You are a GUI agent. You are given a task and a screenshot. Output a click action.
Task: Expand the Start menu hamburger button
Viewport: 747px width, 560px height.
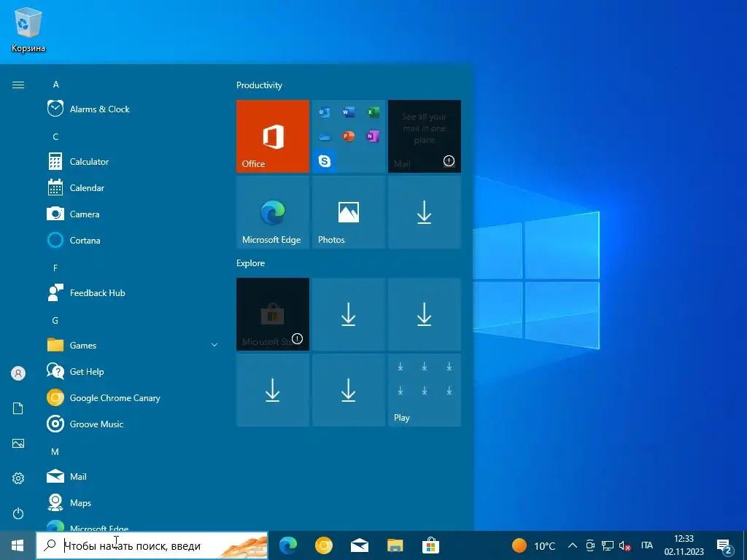point(18,85)
